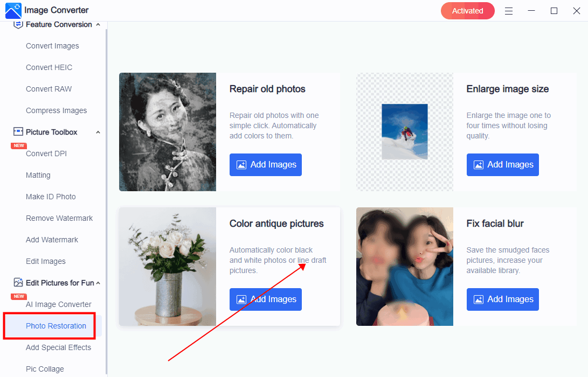Click the Picture Toolbox section icon
Image resolution: width=588 pixels, height=377 pixels.
(x=18, y=132)
